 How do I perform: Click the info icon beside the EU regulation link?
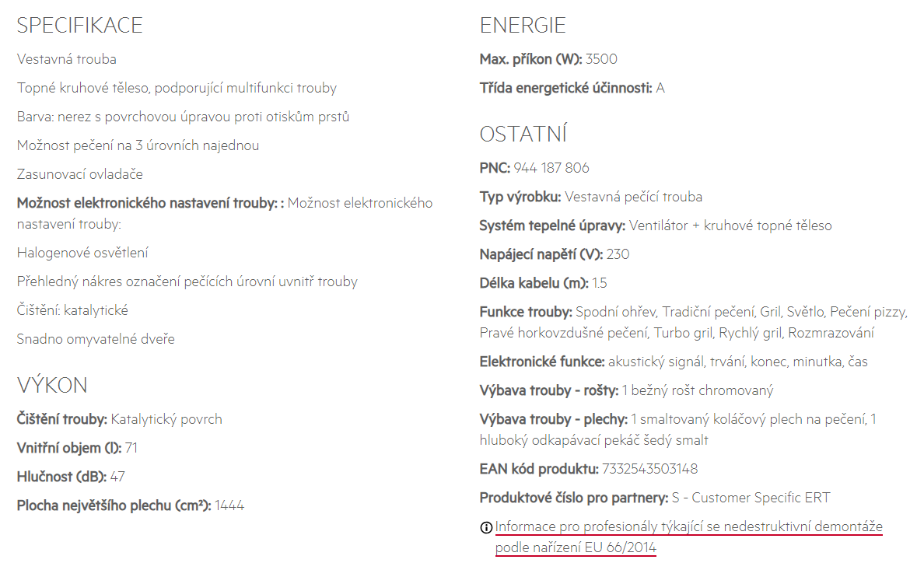pyautogui.click(x=486, y=527)
